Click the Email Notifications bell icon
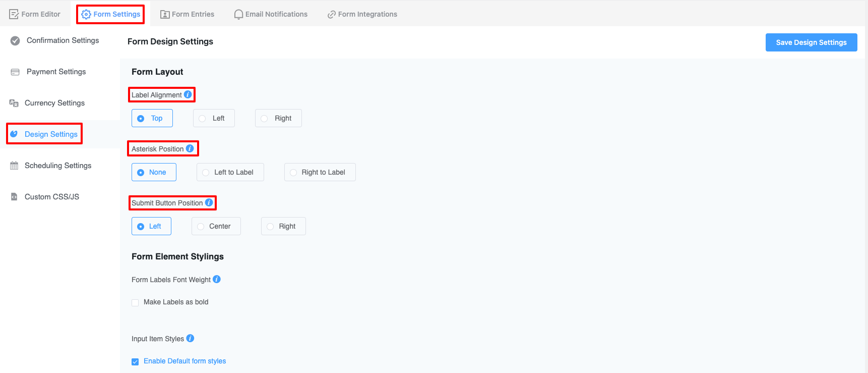The height and width of the screenshot is (373, 868). (238, 15)
